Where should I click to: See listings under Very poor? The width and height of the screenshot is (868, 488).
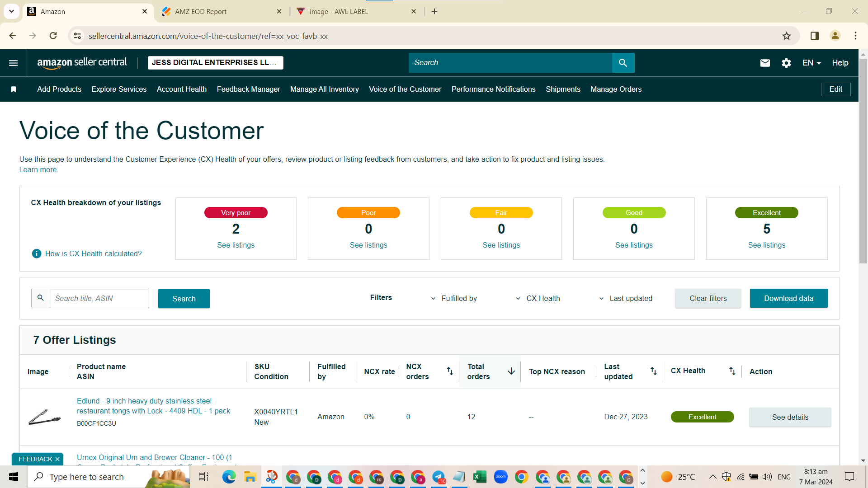click(236, 245)
